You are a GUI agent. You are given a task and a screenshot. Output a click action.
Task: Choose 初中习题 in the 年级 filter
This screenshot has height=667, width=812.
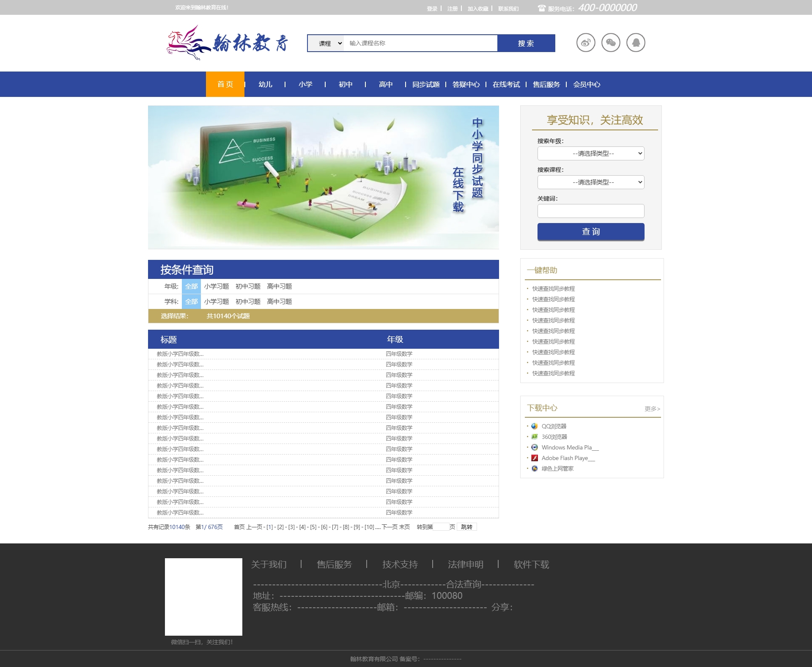click(x=248, y=287)
